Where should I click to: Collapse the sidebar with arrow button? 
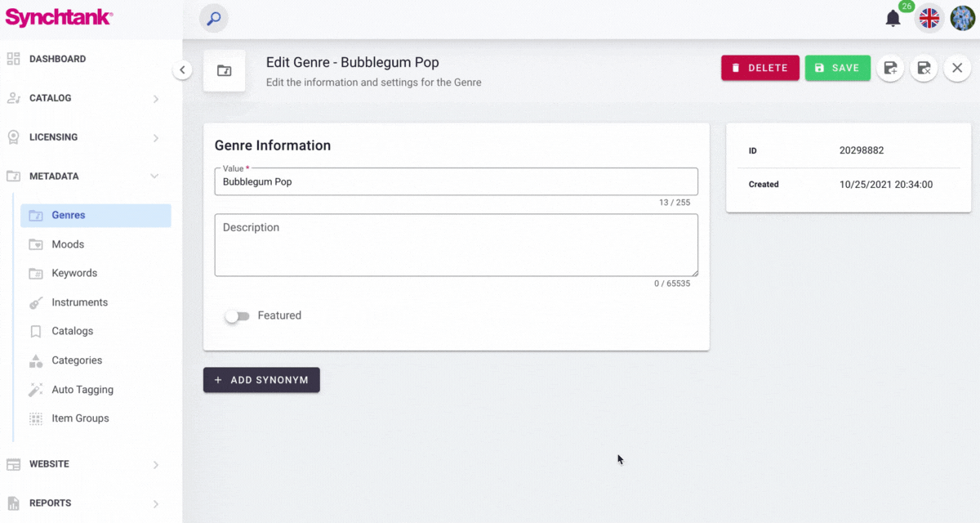pyautogui.click(x=182, y=70)
